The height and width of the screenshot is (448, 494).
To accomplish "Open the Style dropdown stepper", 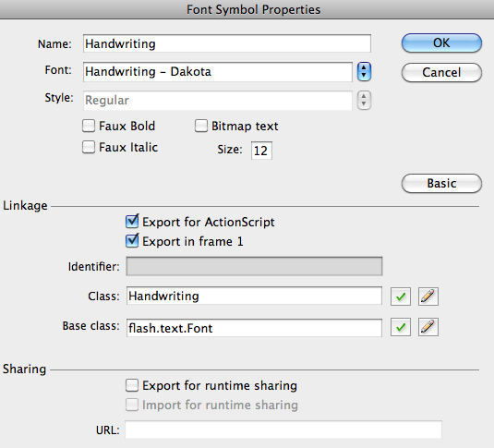I will 364,101.
